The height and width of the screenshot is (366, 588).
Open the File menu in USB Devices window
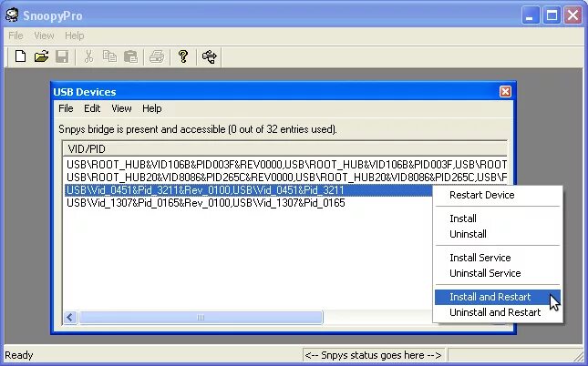coord(66,108)
